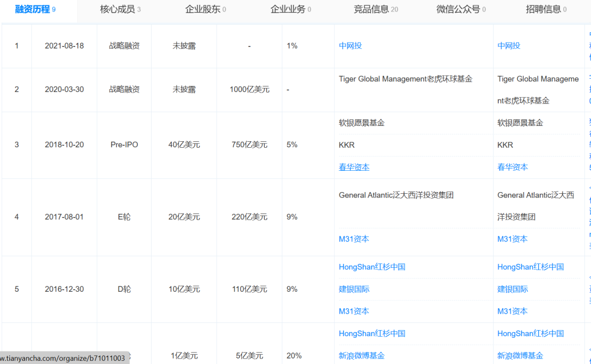Open HongShan红杉中国 in 1亿美元 row first column
Screen dimensions: 591x364
coord(372,333)
